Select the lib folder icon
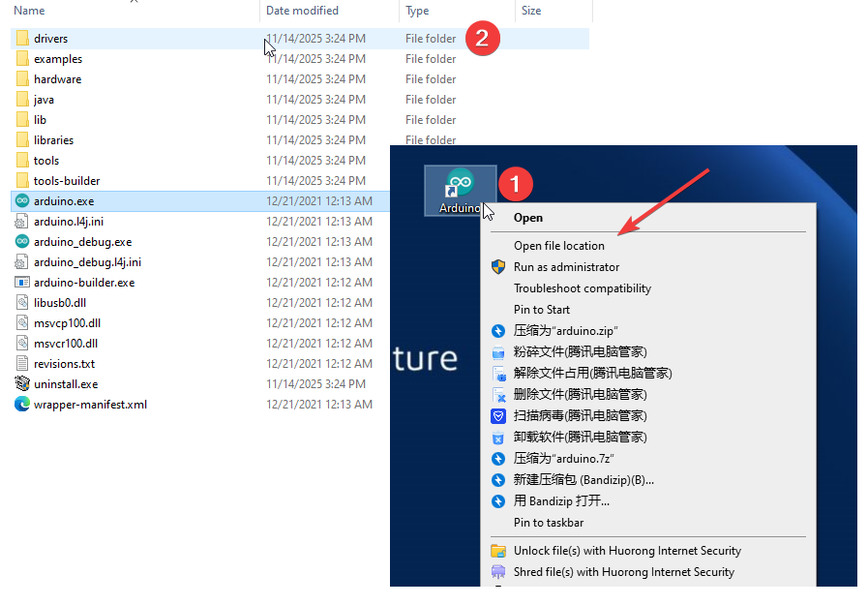The image size is (868, 605). point(22,120)
